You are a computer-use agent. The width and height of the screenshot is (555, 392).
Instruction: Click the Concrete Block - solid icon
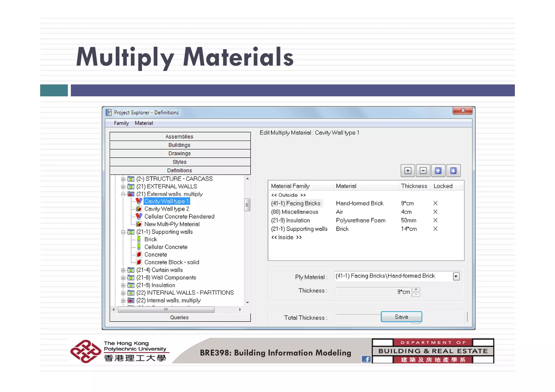139,262
